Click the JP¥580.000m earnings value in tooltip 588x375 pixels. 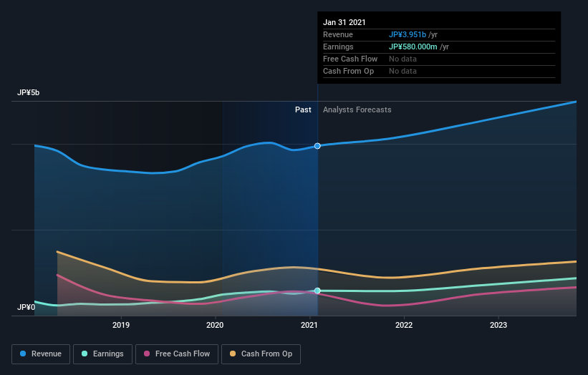413,47
